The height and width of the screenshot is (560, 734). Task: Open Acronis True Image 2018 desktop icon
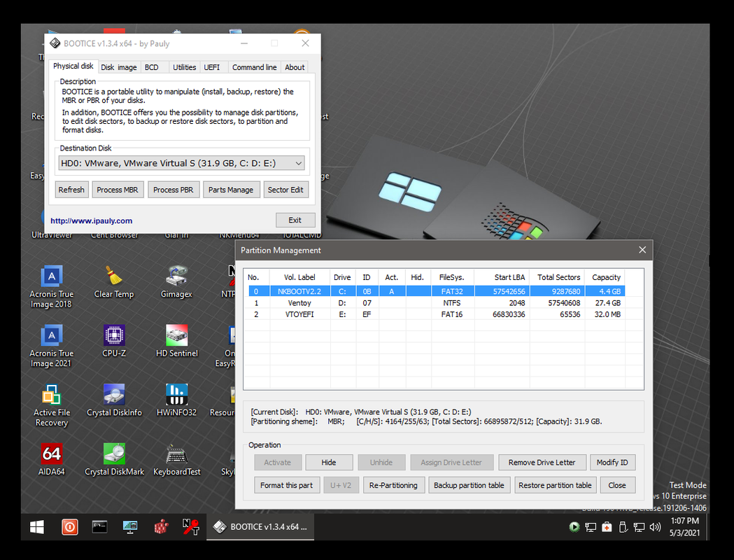pyautogui.click(x=52, y=286)
